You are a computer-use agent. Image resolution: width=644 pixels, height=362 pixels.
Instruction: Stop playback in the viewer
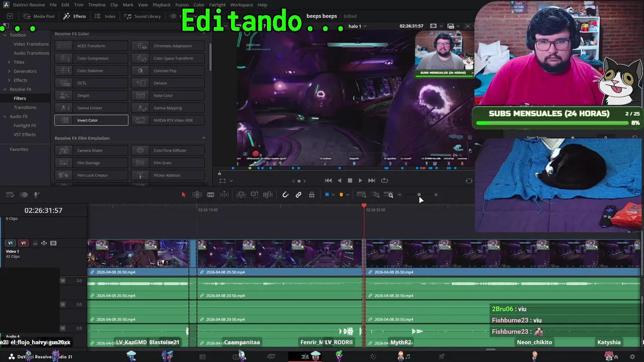coord(350,180)
